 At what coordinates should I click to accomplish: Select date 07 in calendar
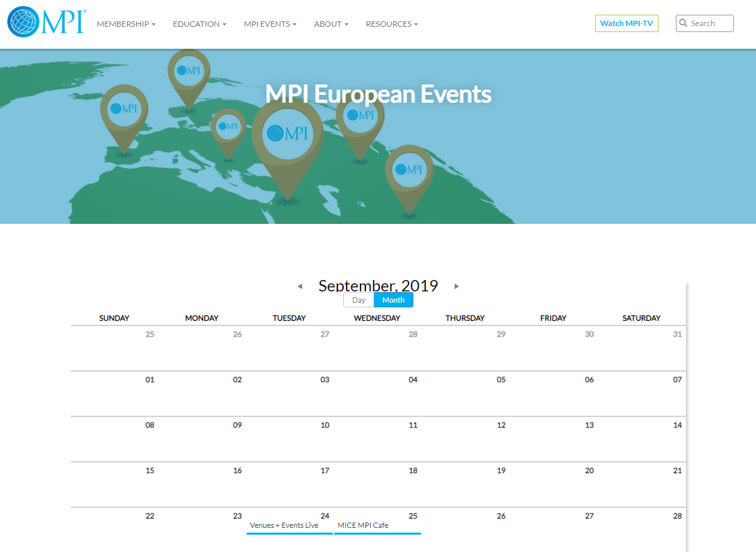(x=677, y=380)
